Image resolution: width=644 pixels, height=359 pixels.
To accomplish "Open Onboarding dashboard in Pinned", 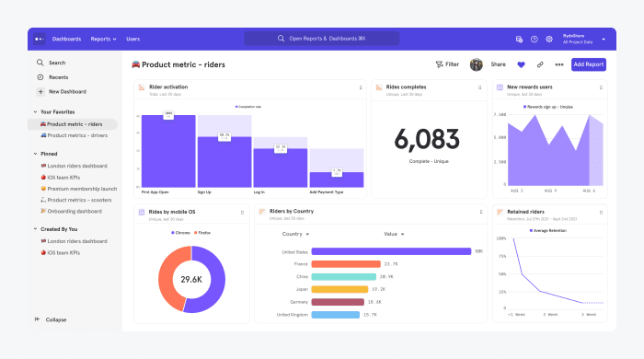I will click(x=71, y=211).
